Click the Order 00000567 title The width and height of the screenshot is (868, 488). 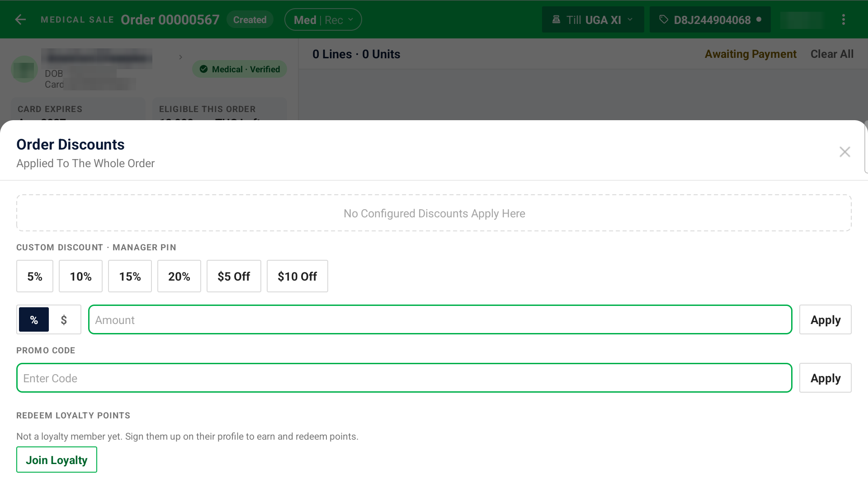pos(170,20)
